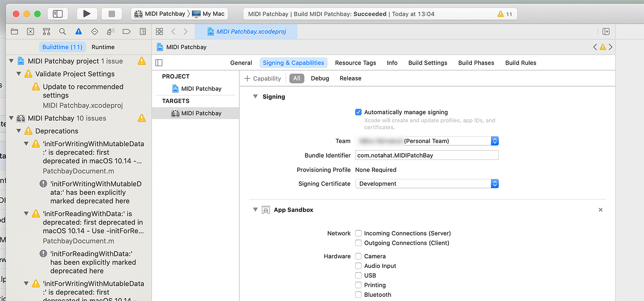The height and width of the screenshot is (301, 644).
Task: Enable USB hardware access
Action: pos(358,275)
